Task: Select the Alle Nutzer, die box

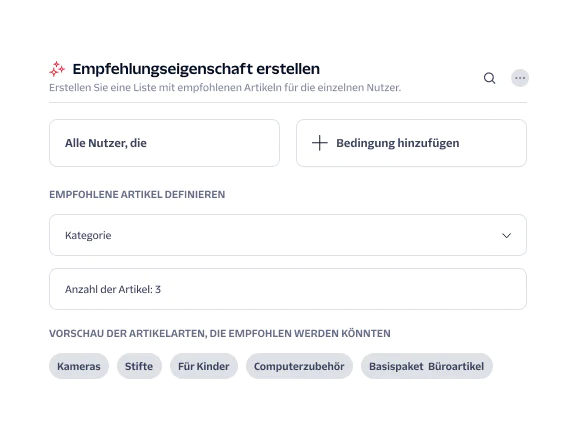Action: click(x=164, y=143)
